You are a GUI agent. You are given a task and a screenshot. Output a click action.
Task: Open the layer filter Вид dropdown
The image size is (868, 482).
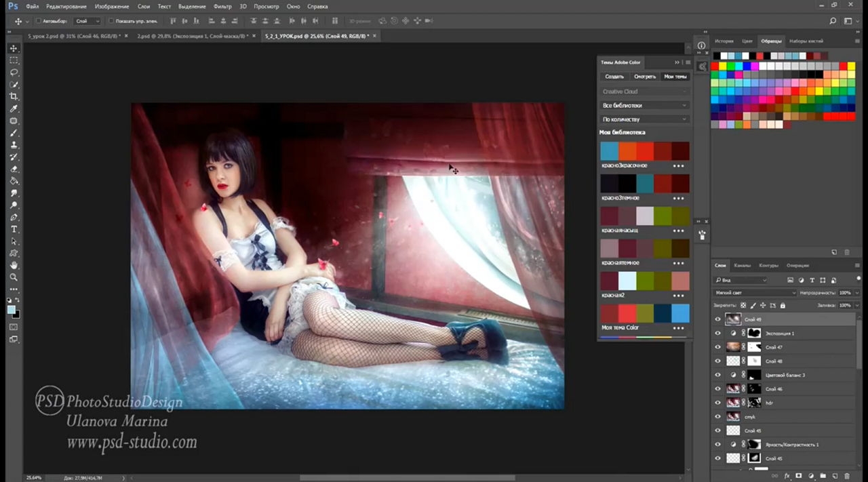point(741,280)
